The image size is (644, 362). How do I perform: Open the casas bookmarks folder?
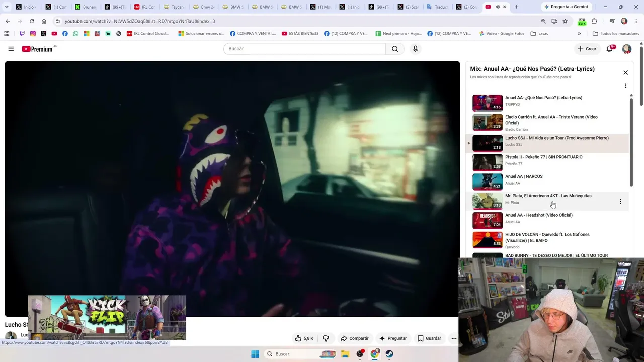click(539, 34)
